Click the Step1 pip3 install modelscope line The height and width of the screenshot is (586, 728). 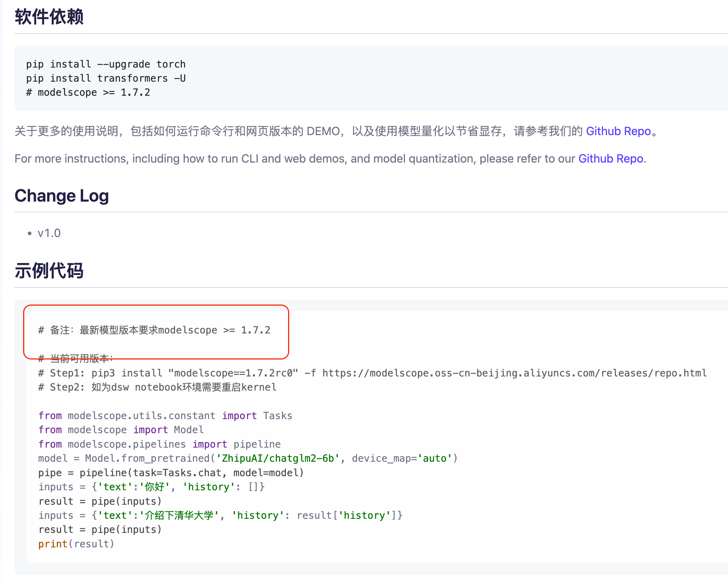click(x=373, y=373)
